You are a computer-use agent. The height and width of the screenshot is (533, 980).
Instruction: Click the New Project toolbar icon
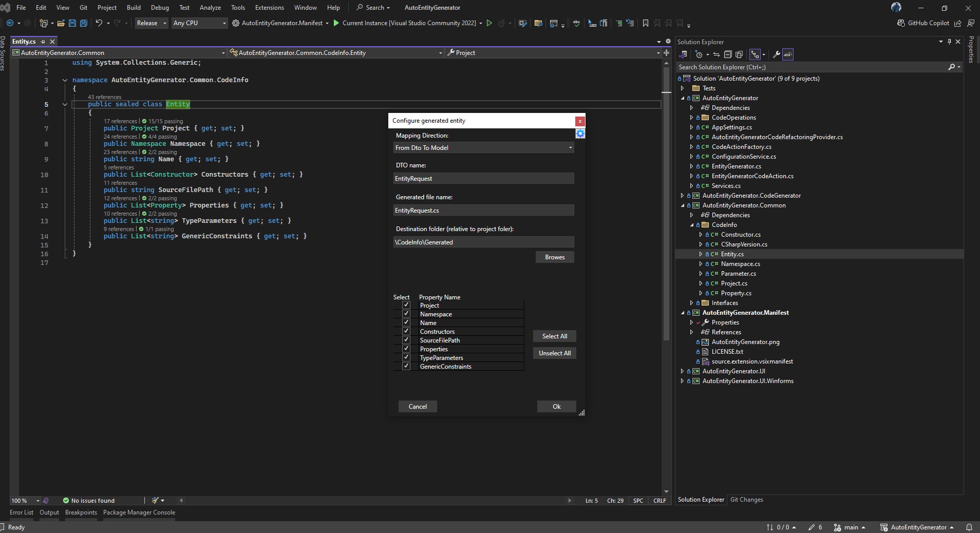point(44,23)
